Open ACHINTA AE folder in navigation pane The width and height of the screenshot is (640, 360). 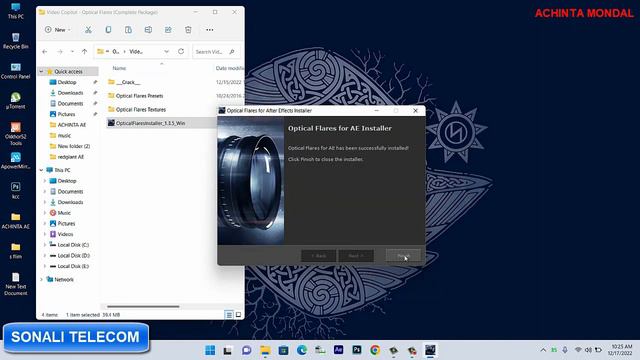(71, 125)
